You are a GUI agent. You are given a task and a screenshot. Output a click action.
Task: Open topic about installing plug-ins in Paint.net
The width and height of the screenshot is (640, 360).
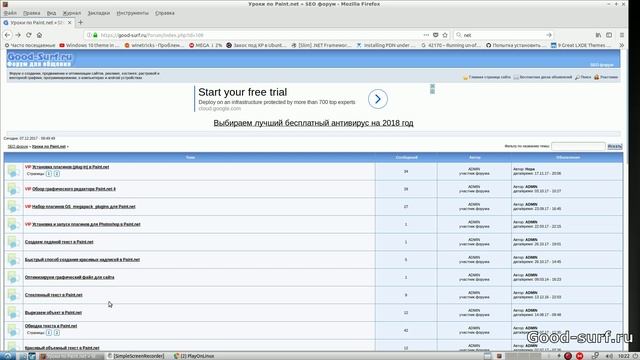[x=70, y=167]
